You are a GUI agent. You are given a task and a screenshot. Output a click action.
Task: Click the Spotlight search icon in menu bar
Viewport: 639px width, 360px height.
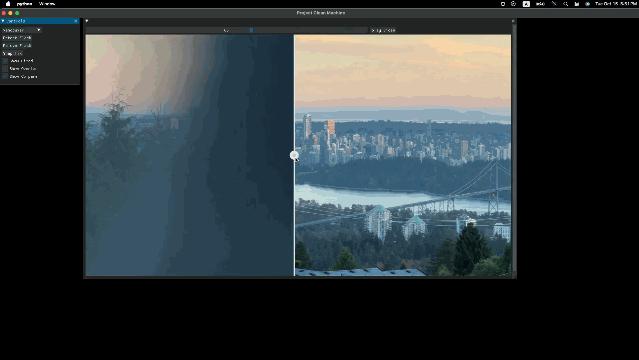pyautogui.click(x=565, y=4)
